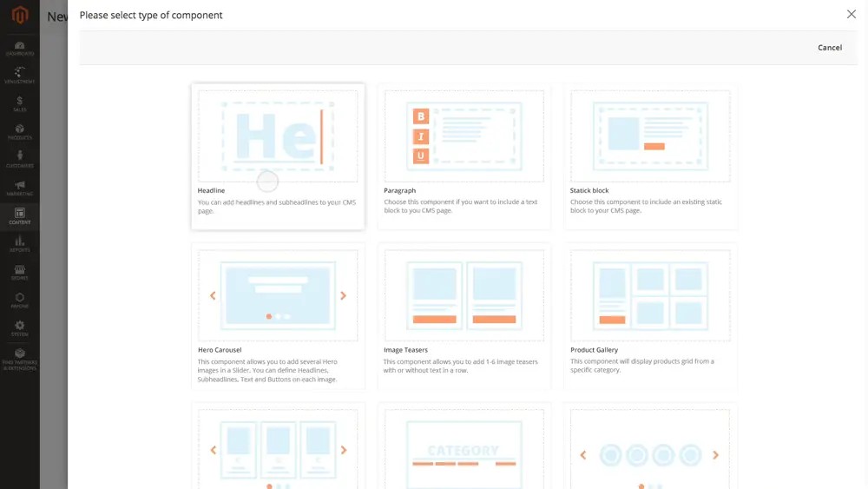868x489 pixels.
Task: Click the Paragraph title text
Action: point(399,190)
